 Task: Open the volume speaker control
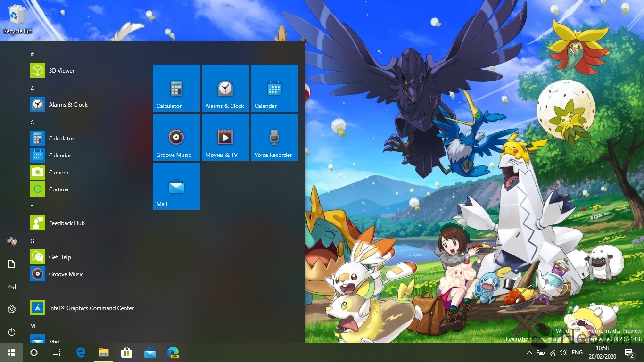click(563, 353)
